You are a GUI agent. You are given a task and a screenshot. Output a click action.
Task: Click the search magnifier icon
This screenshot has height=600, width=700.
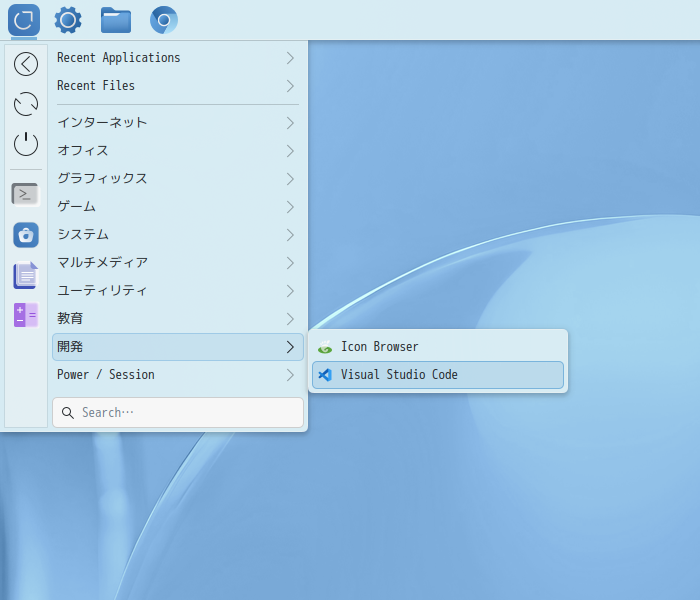[68, 412]
